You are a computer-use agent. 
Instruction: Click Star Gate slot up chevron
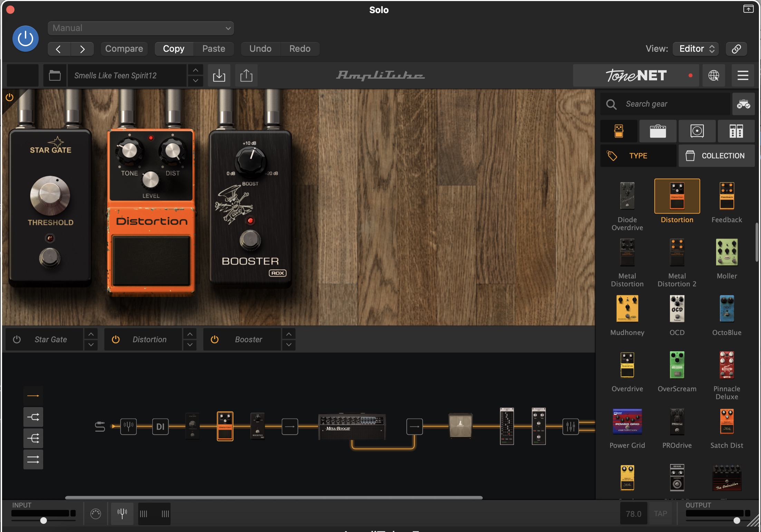pyautogui.click(x=91, y=334)
